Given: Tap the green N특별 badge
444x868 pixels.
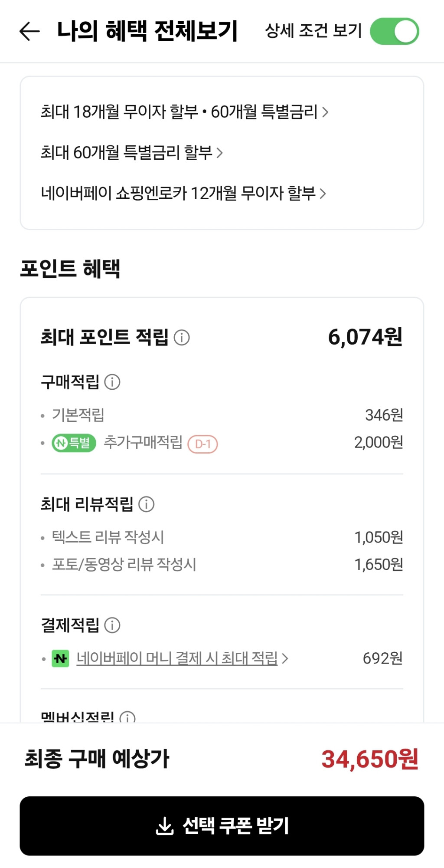Looking at the screenshot, I should (74, 443).
